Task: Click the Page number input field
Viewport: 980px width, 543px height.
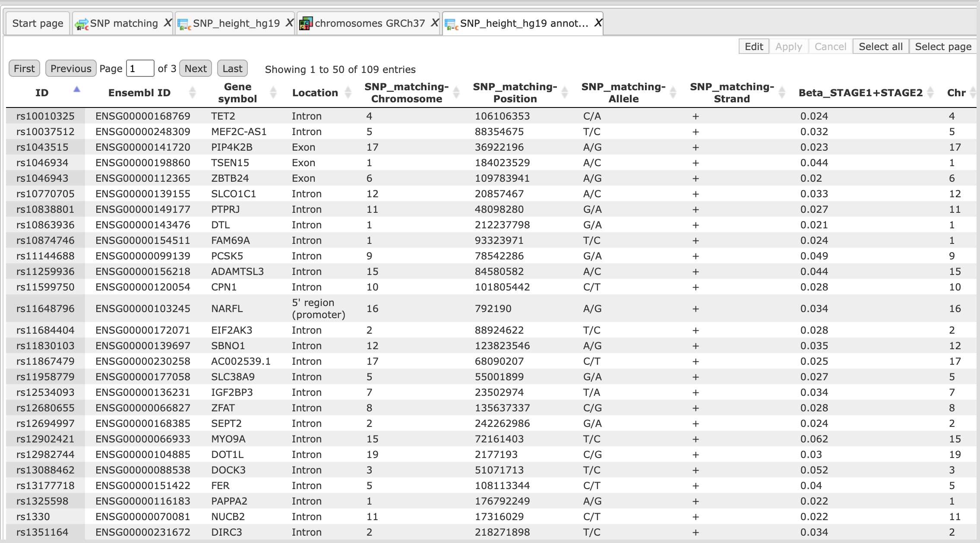Action: tap(140, 69)
